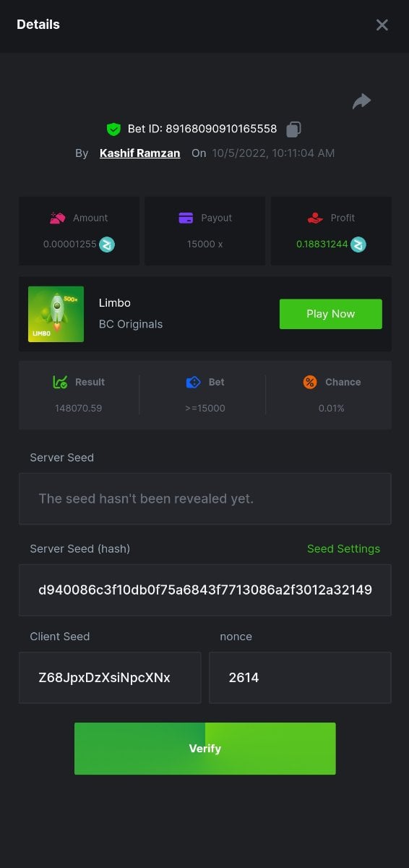Click the purple Payout card icon
The width and height of the screenshot is (409, 868).
pos(186,218)
